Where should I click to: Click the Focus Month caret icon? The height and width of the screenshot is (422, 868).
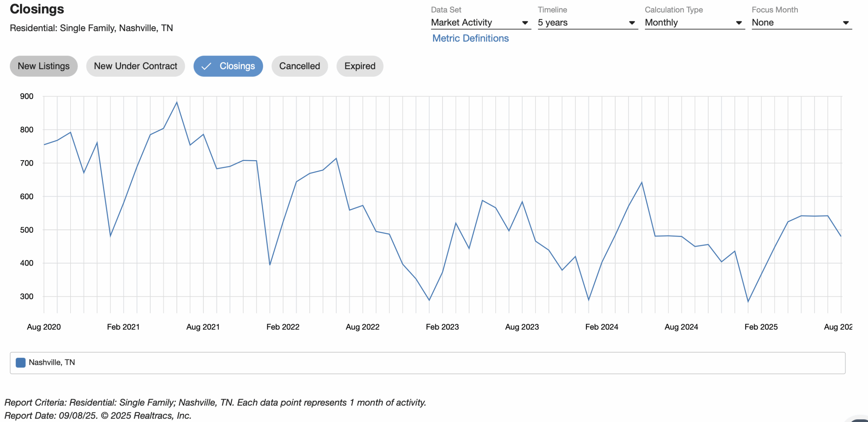pyautogui.click(x=846, y=23)
